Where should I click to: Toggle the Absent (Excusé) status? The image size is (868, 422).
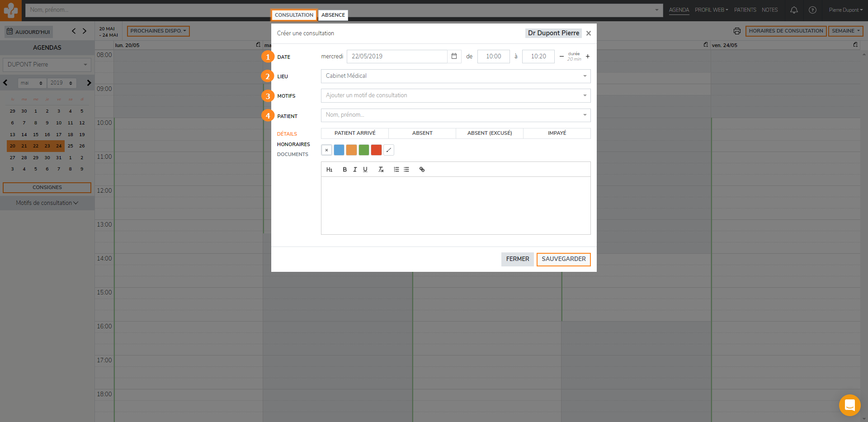pyautogui.click(x=489, y=133)
